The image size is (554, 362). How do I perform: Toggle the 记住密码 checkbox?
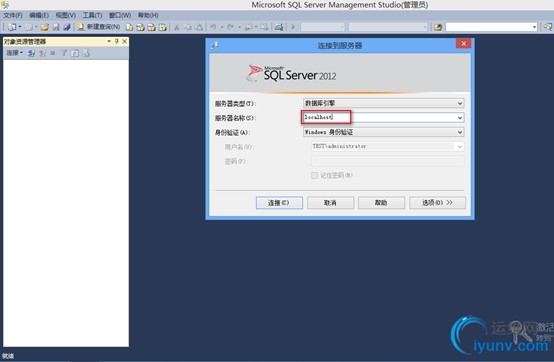coord(314,176)
